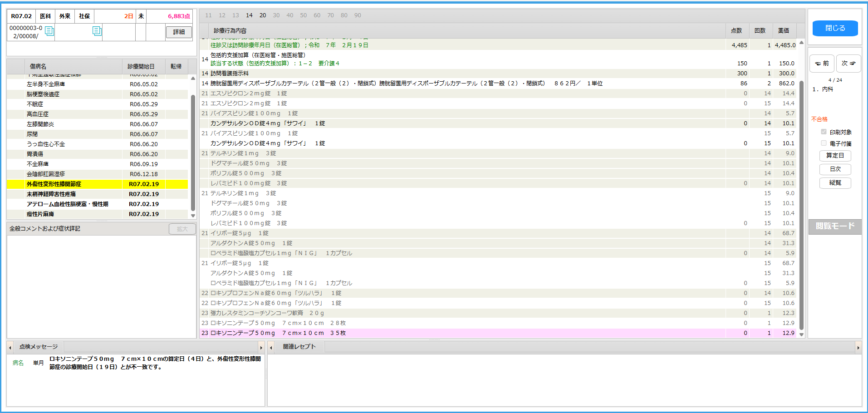The height and width of the screenshot is (413, 868).
Task: Close the window with 閉じる button
Action: pyautogui.click(x=835, y=28)
